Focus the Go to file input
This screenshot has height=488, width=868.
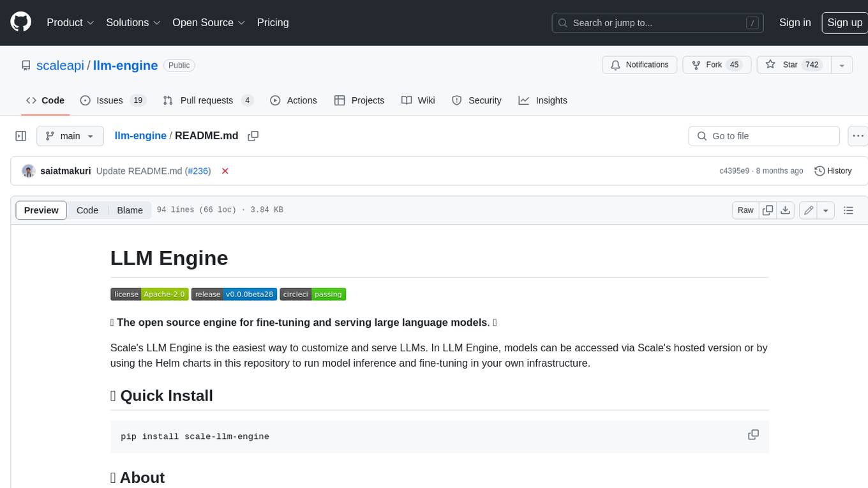[764, 136]
